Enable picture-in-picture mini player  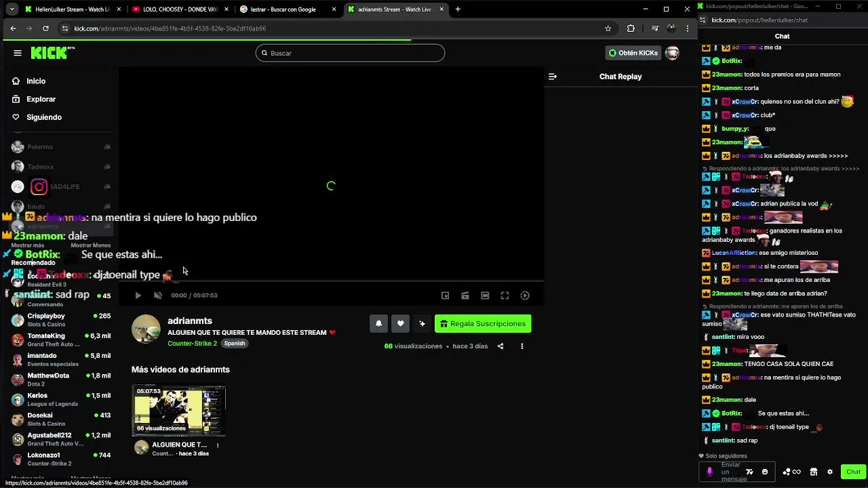[x=445, y=296]
